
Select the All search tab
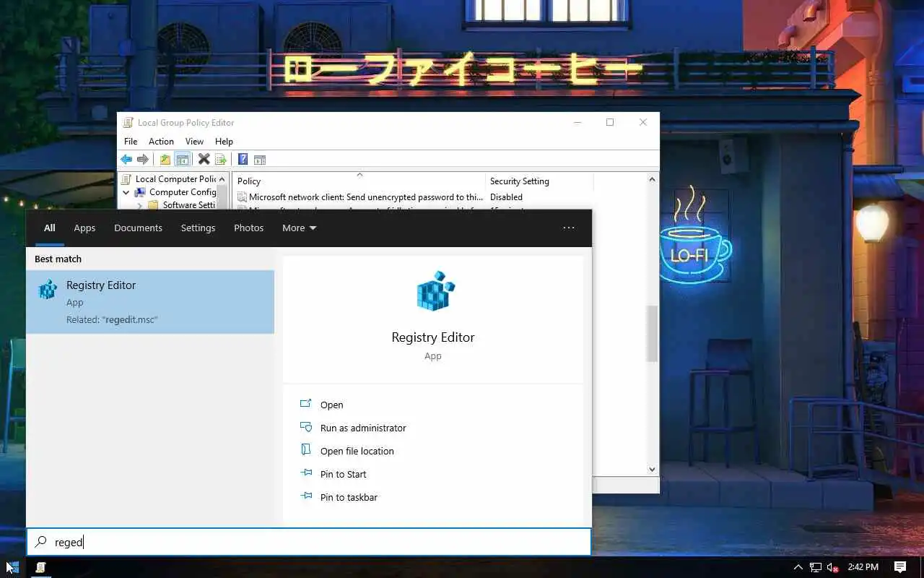point(49,228)
